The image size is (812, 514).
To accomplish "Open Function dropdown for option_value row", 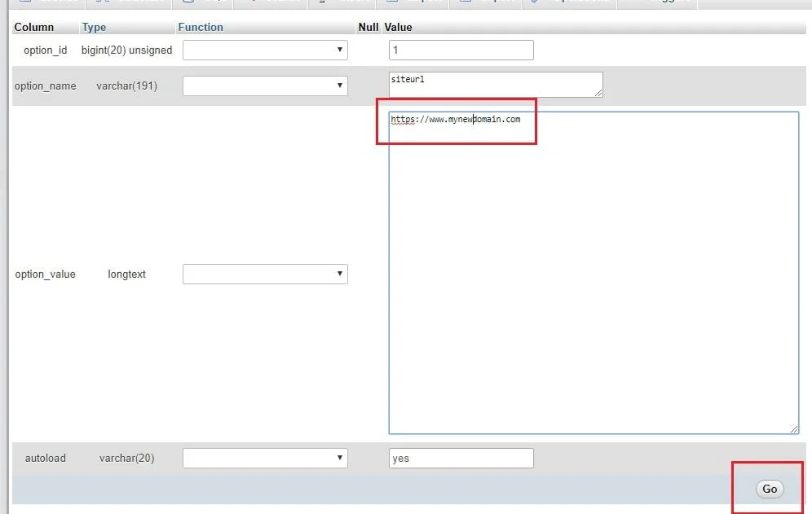I will coord(265,275).
